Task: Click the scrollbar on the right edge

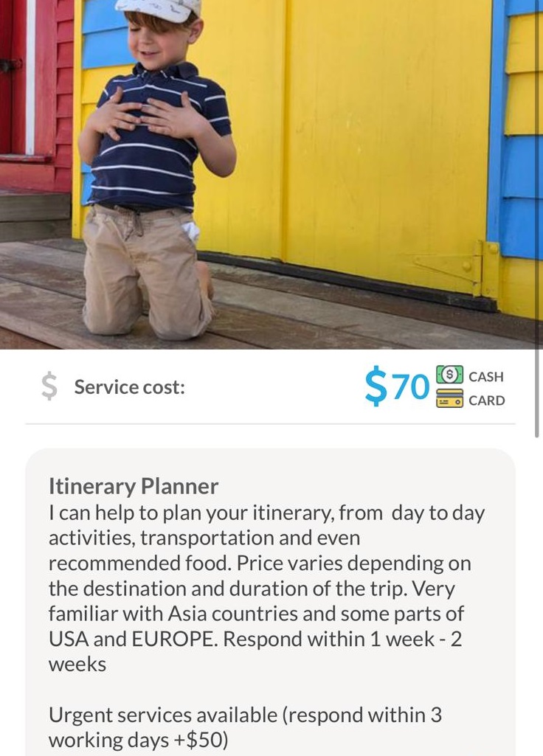Action: pos(539,398)
